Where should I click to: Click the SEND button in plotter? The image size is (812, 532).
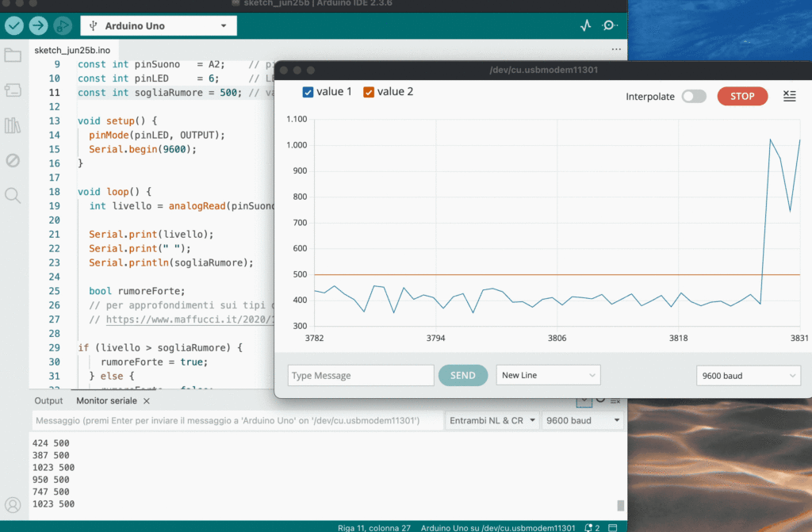462,375
